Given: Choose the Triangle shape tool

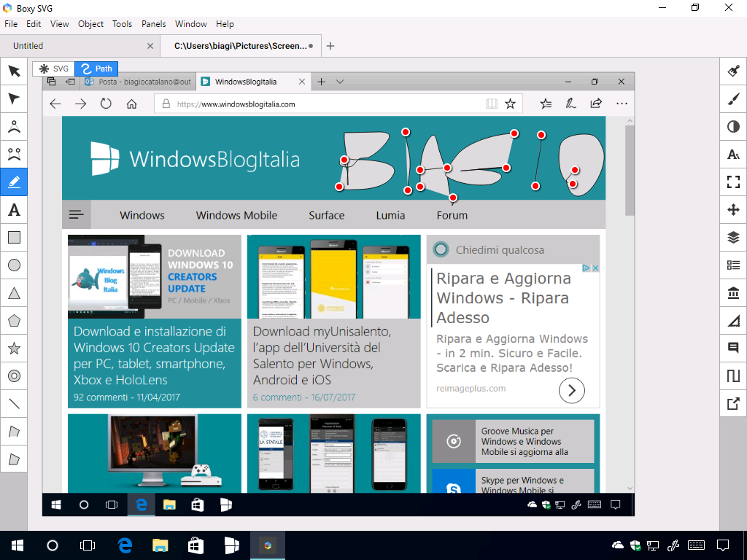Looking at the screenshot, I should point(15,293).
